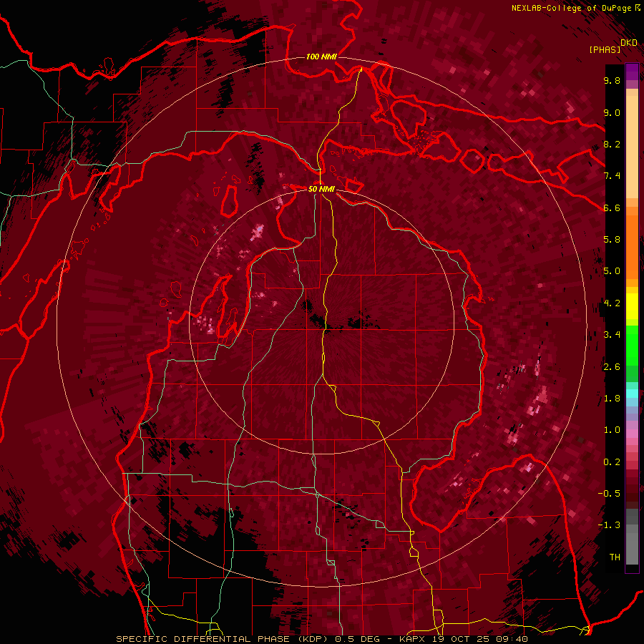
Task: Click the yellow segment of the color bar
Action: (632, 306)
